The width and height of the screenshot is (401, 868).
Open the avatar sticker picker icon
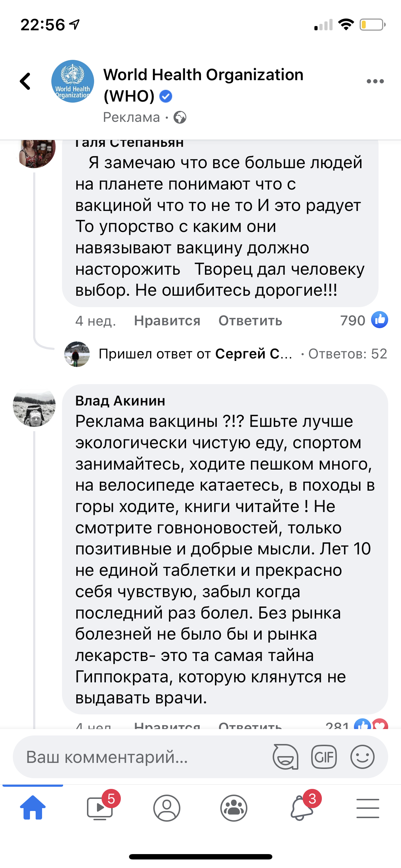[286, 757]
